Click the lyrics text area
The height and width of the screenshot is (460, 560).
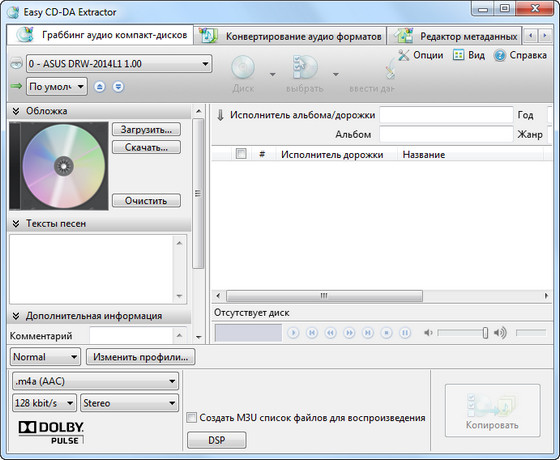point(91,269)
